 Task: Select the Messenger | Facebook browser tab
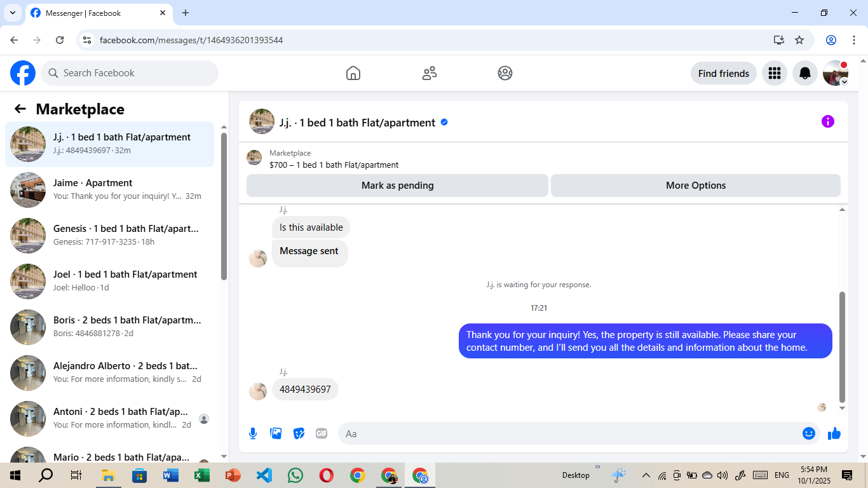tap(98, 13)
